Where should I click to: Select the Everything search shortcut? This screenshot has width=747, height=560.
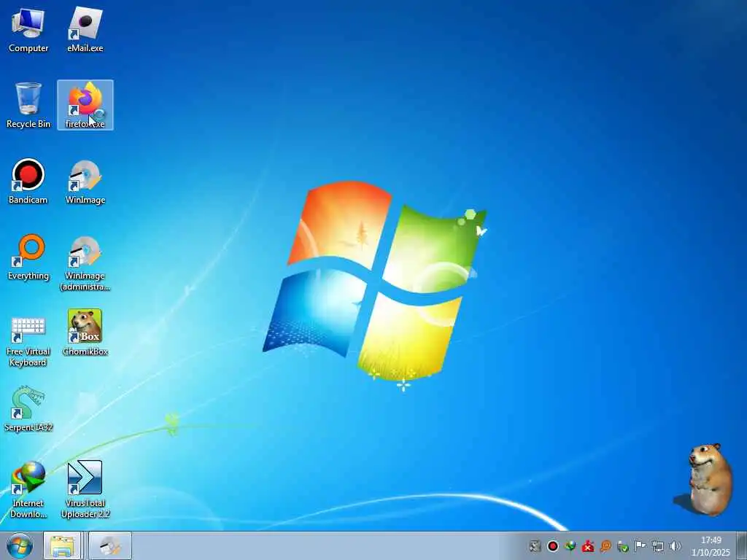[28, 257]
